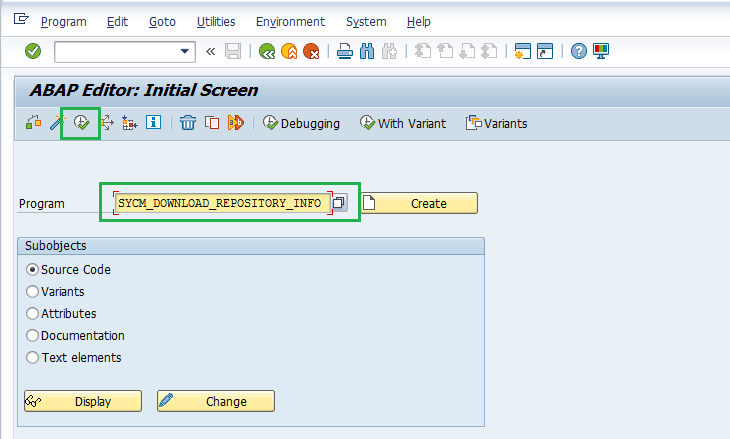
Task: Click the Save diskette icon
Action: pyautogui.click(x=233, y=51)
